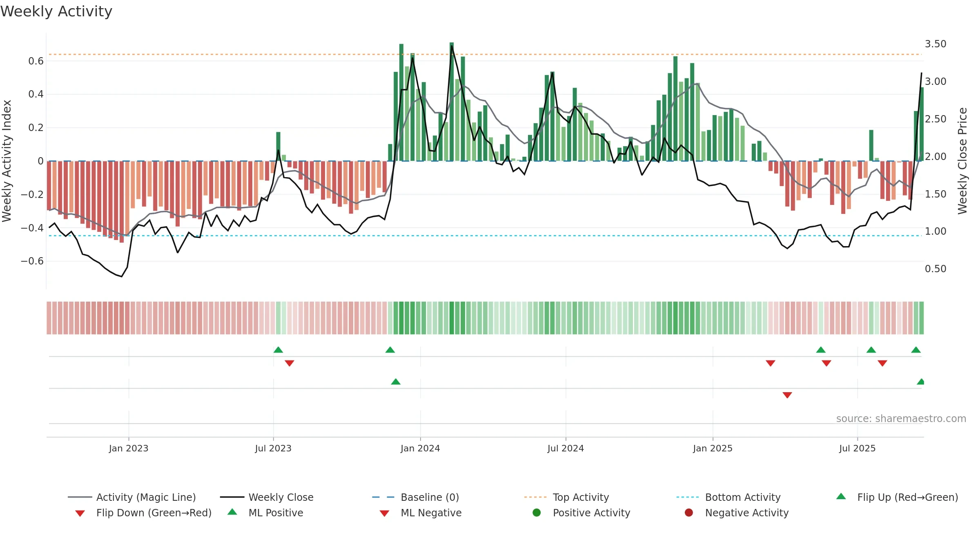
Task: Toggle Weekly Close legend entry
Action: (x=267, y=497)
